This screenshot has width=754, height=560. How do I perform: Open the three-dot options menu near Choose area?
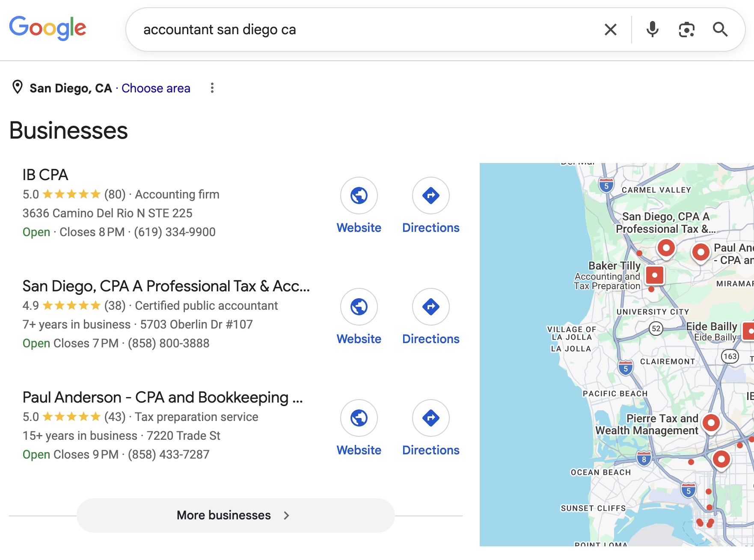(x=213, y=88)
